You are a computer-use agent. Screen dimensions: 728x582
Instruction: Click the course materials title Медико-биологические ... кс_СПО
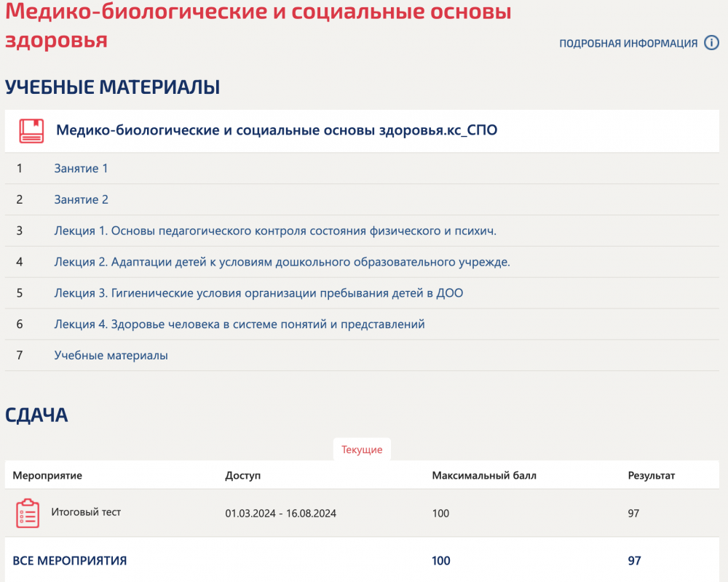coord(277,130)
